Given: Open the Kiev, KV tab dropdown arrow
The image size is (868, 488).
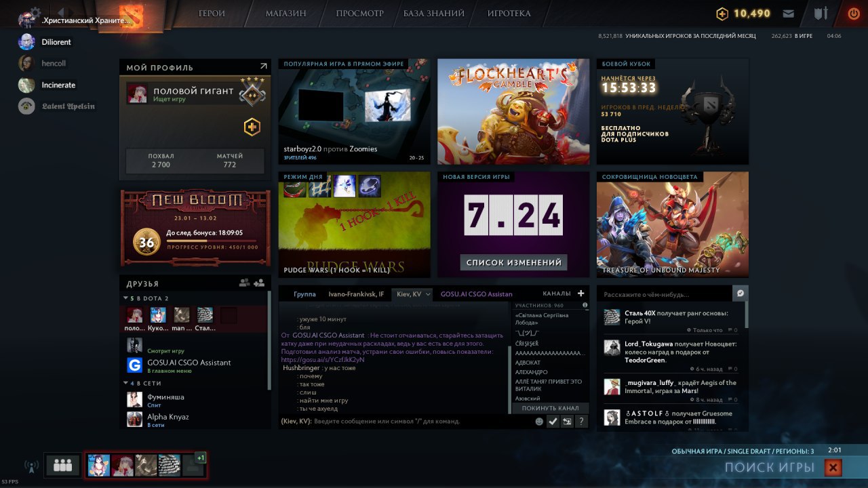Looking at the screenshot, I should point(428,294).
